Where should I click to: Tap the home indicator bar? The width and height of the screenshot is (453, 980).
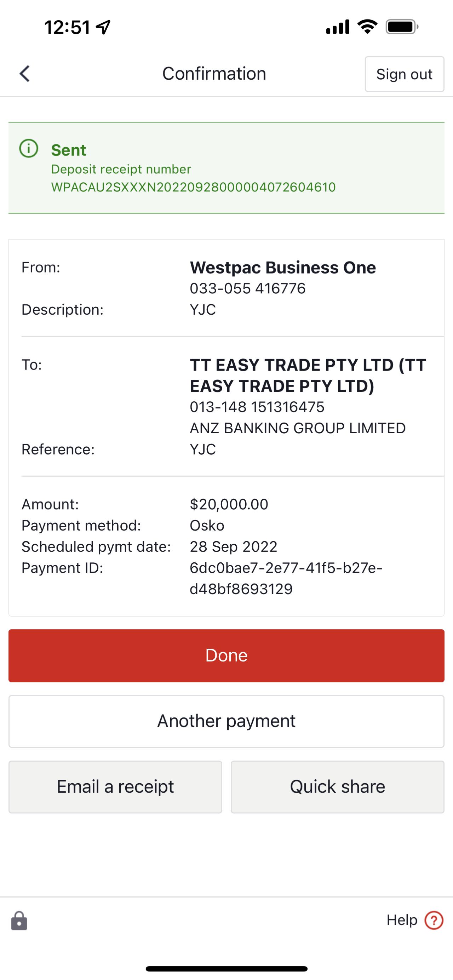coord(226,969)
